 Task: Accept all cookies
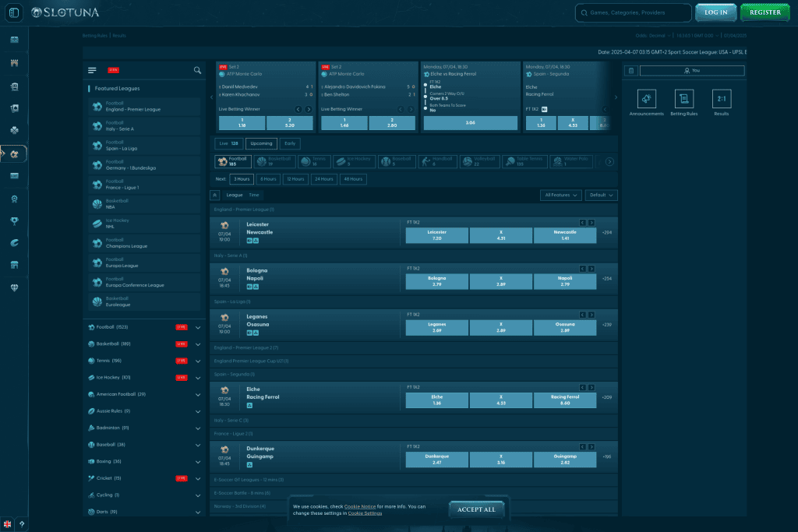(476, 509)
